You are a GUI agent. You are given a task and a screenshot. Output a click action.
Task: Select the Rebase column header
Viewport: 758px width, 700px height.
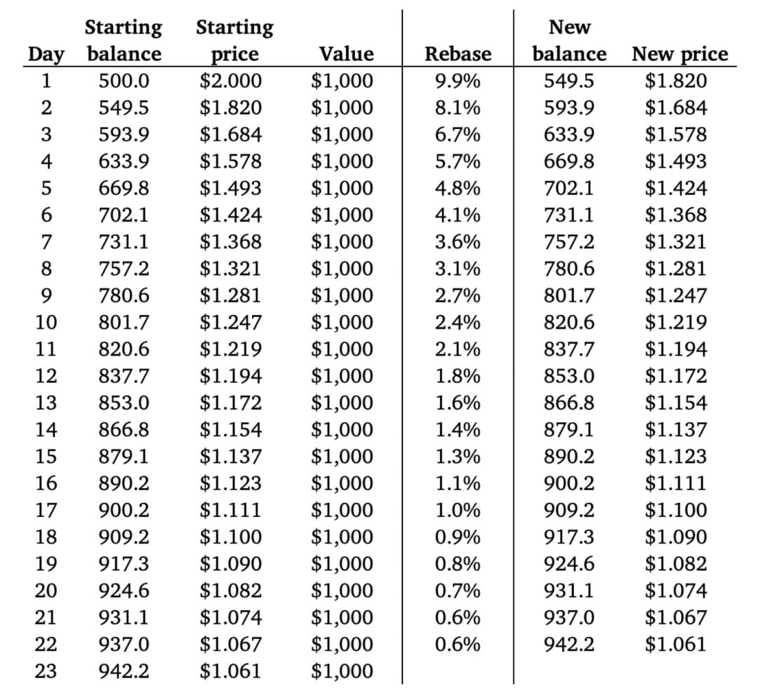tap(458, 53)
